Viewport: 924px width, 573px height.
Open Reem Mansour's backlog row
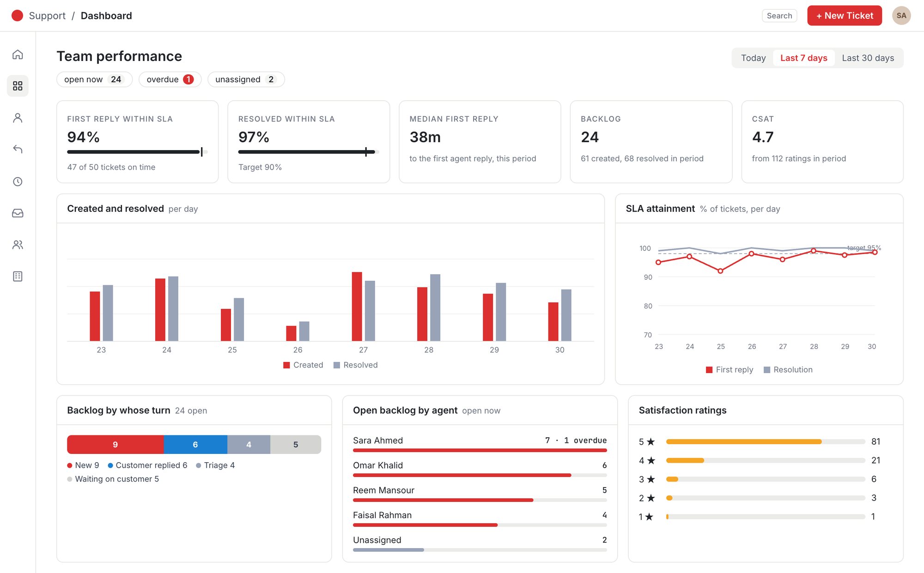[480, 494]
